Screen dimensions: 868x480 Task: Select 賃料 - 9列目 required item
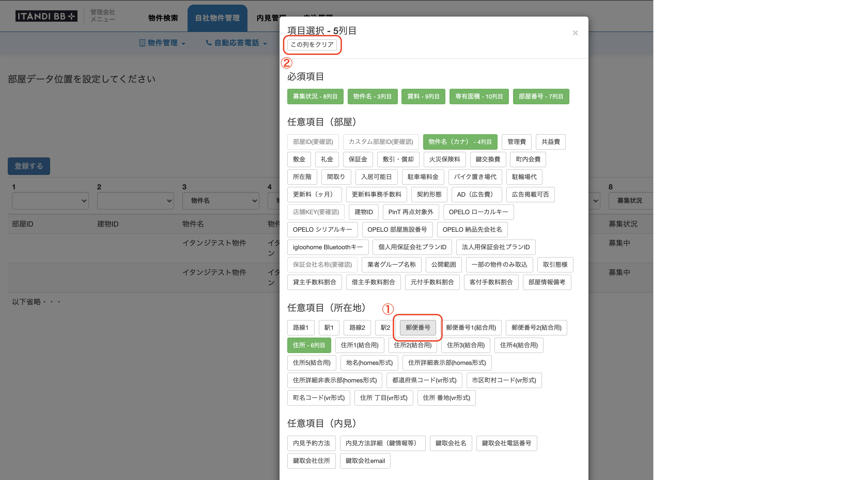click(423, 96)
